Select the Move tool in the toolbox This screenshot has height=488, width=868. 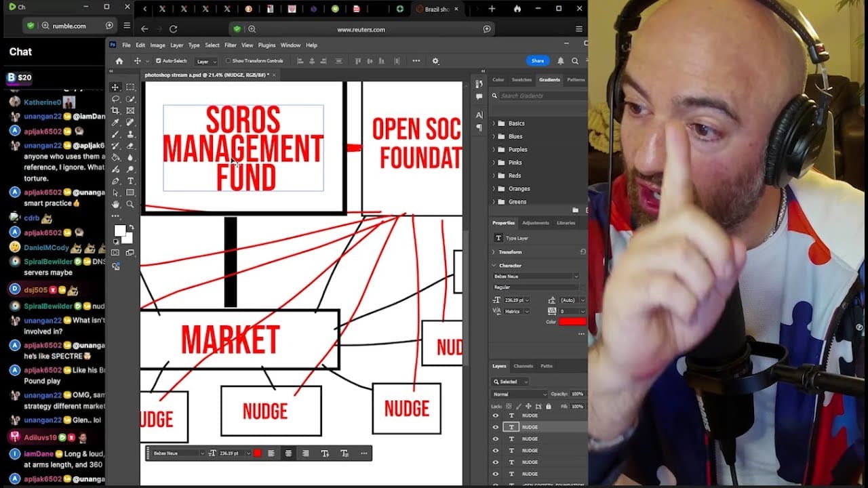115,87
